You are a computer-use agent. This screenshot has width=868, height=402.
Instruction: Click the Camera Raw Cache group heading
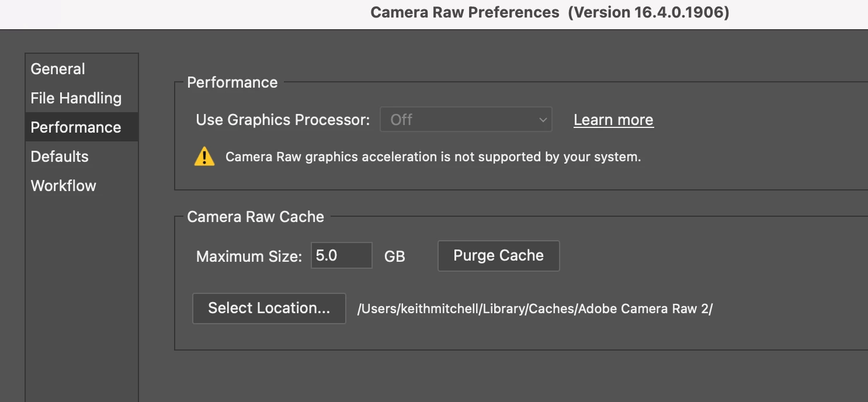tap(255, 217)
